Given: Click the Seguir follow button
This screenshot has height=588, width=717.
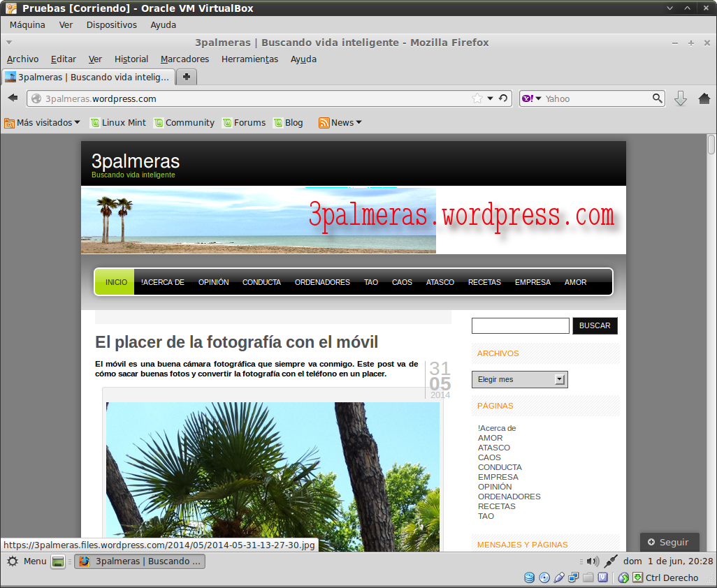Looking at the screenshot, I should pyautogui.click(x=669, y=542).
